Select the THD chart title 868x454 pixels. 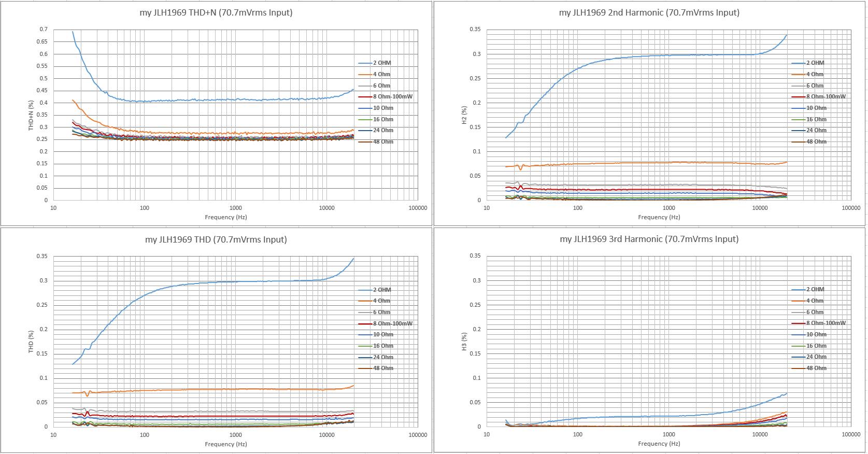(x=216, y=239)
